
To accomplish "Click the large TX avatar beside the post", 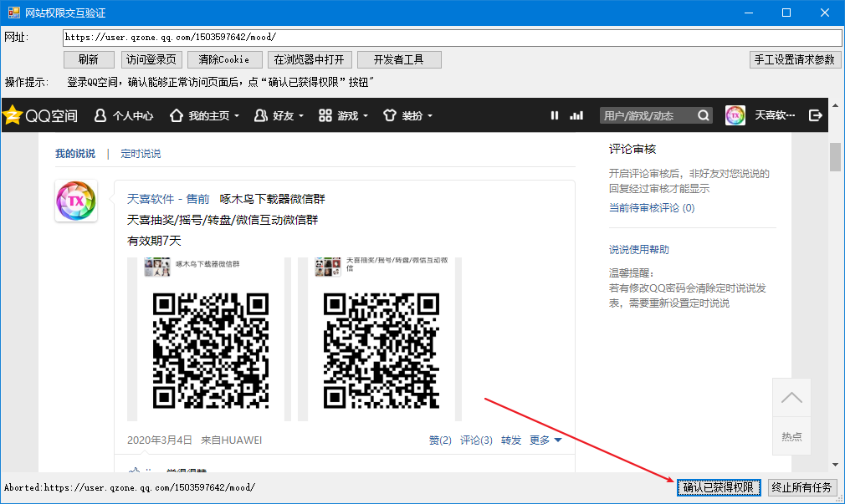I will pos(76,201).
